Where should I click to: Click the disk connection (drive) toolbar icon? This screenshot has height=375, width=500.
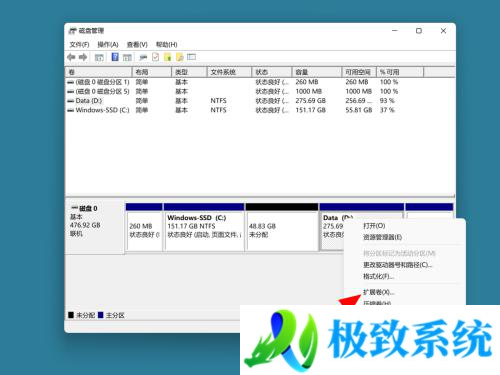pyautogui.click(x=143, y=57)
